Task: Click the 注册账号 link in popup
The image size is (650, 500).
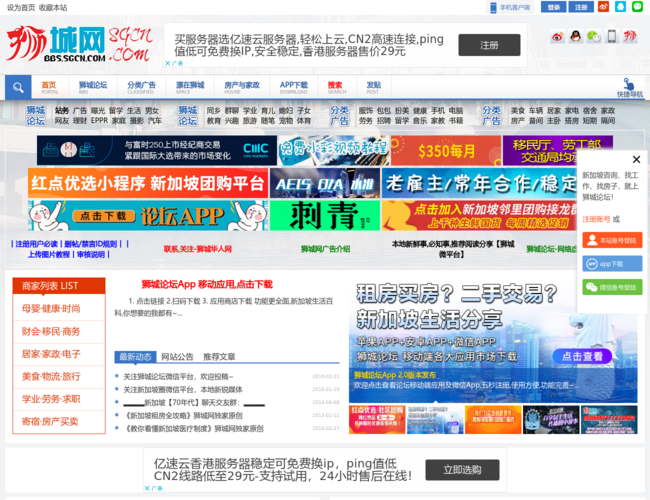Action: tap(596, 219)
